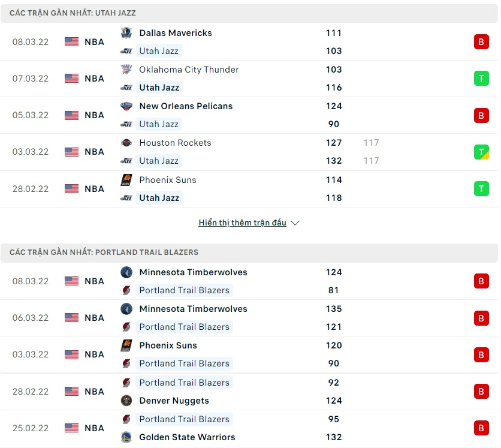Click the Oklahoma City Thunder logo

[126, 70]
